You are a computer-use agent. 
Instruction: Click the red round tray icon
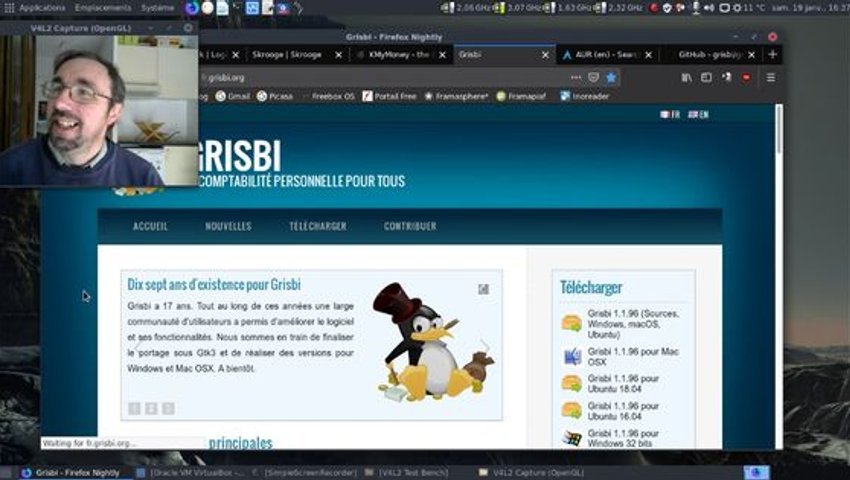point(654,8)
